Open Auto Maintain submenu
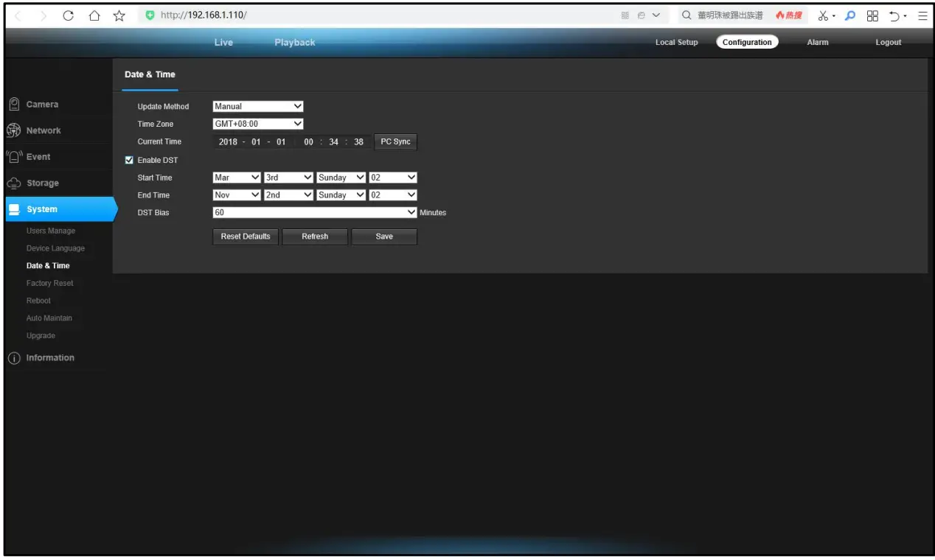This screenshot has width=935, height=560. (49, 318)
